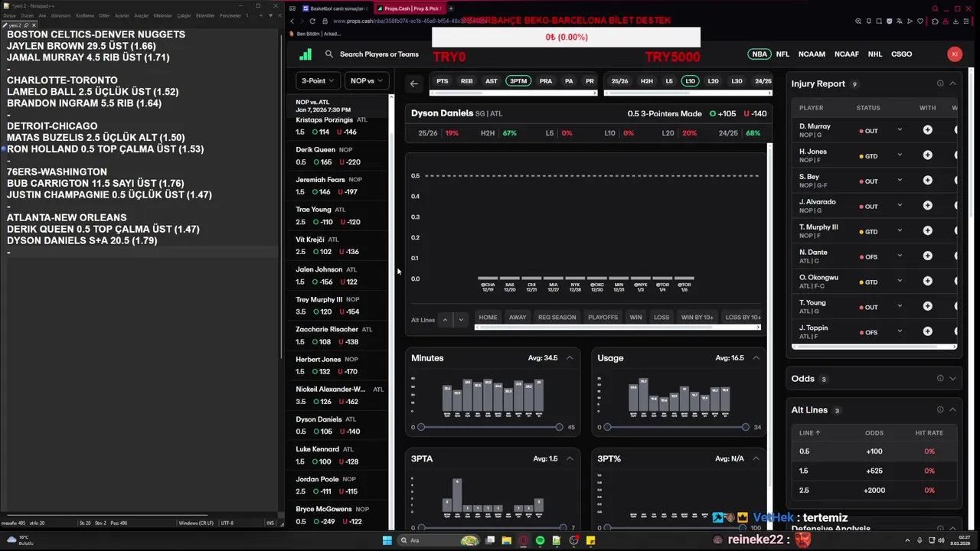980x551 pixels.
Task: Close the yeni 2 tab in Notepad++
Action: pyautogui.click(x=34, y=25)
